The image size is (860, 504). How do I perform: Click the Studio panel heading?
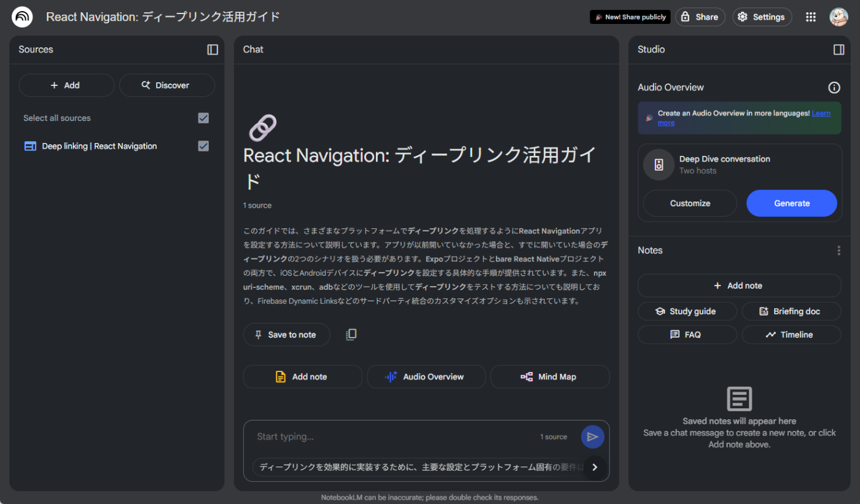[x=651, y=50]
